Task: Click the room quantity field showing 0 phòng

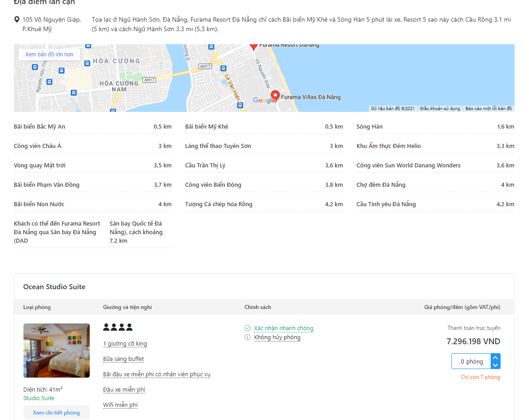Action: click(471, 361)
